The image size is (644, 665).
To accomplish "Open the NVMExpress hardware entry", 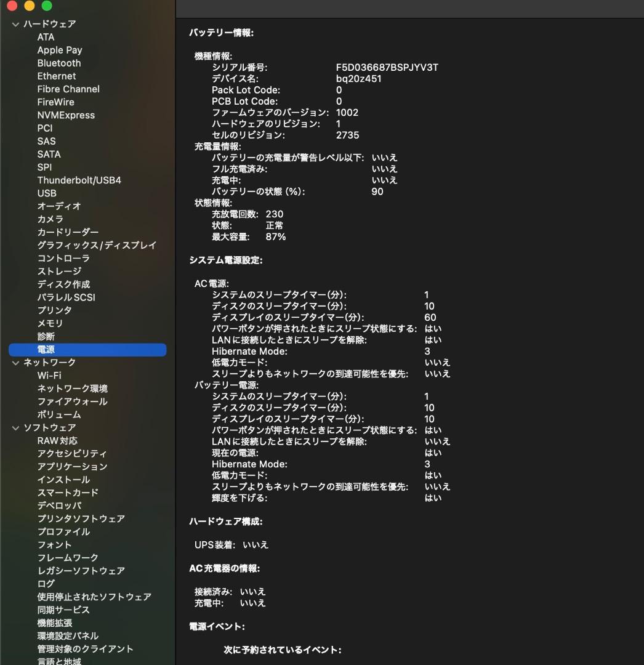I will pos(66,115).
